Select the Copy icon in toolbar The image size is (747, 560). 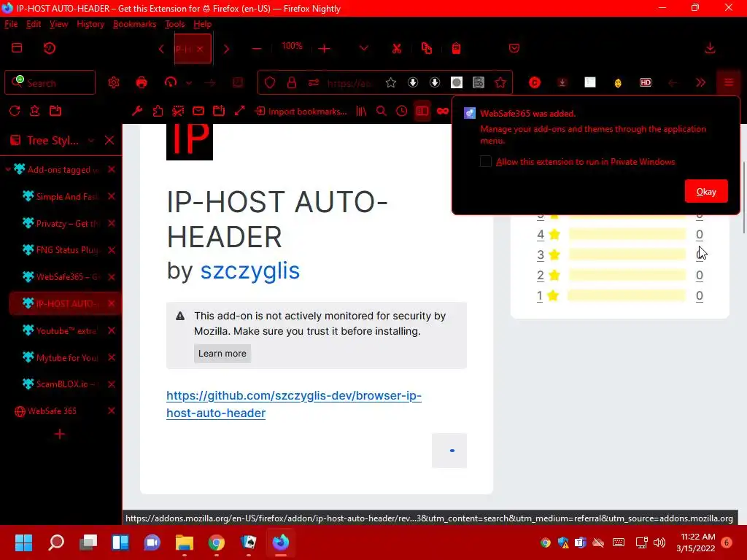pos(427,48)
